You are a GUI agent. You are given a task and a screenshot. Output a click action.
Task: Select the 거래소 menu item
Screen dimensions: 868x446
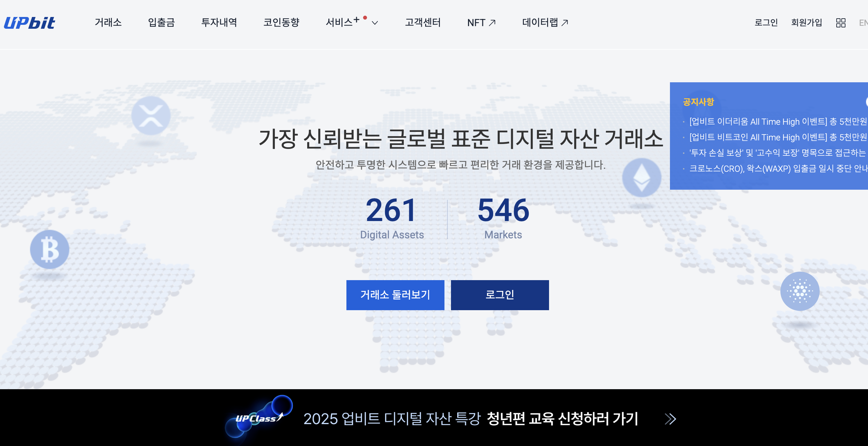[108, 23]
